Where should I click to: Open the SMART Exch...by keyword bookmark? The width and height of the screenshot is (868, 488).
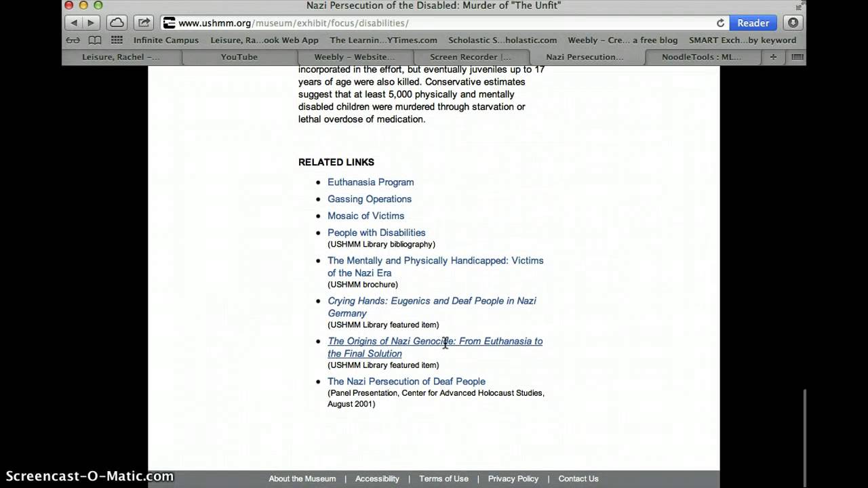pyautogui.click(x=743, y=40)
